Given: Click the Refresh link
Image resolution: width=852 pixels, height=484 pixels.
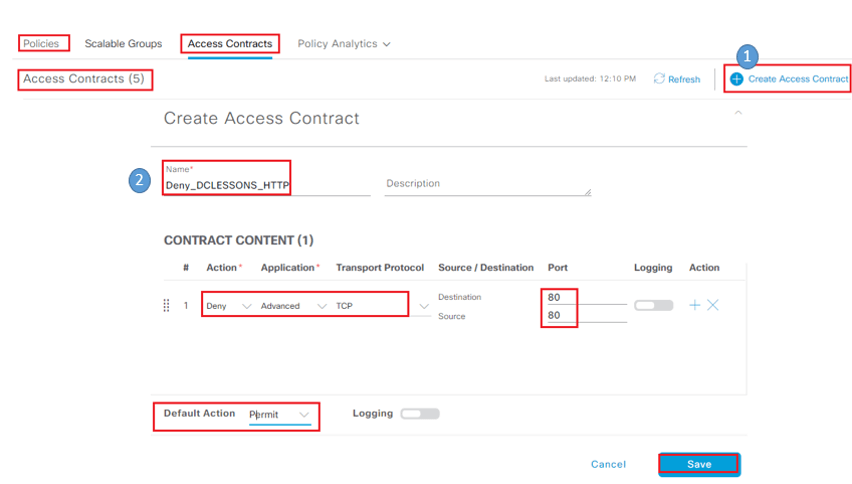Looking at the screenshot, I should (684, 79).
